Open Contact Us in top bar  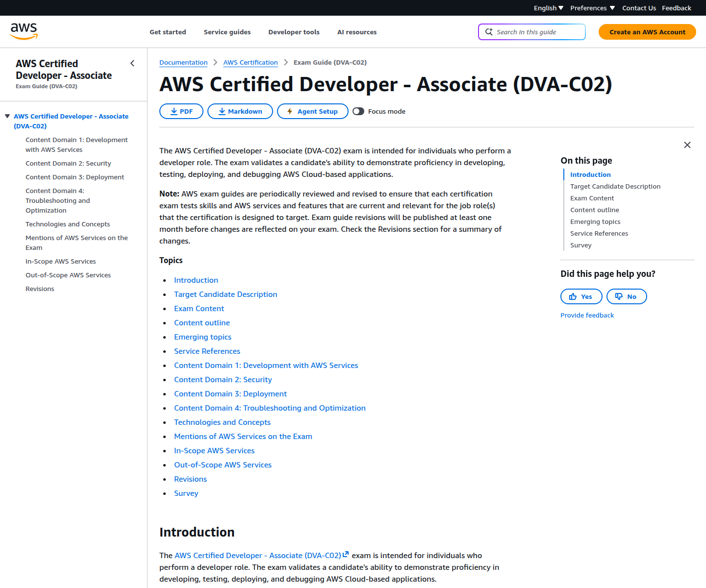click(x=639, y=8)
